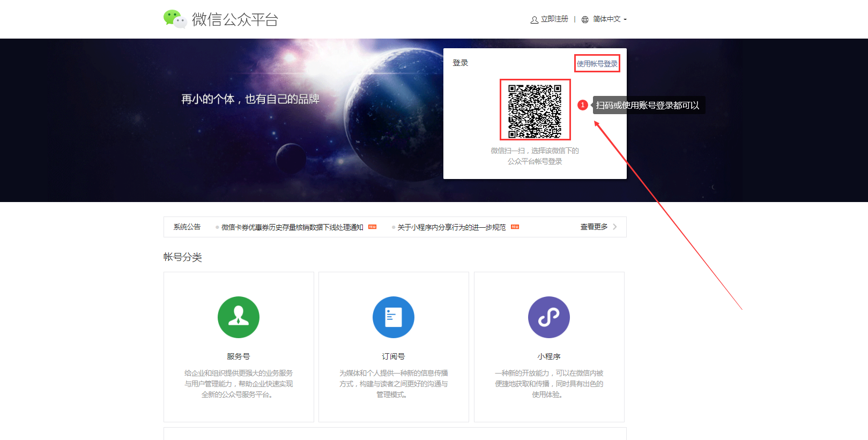Click the user register icon
Viewport: 868px width, 440px height.
click(534, 20)
